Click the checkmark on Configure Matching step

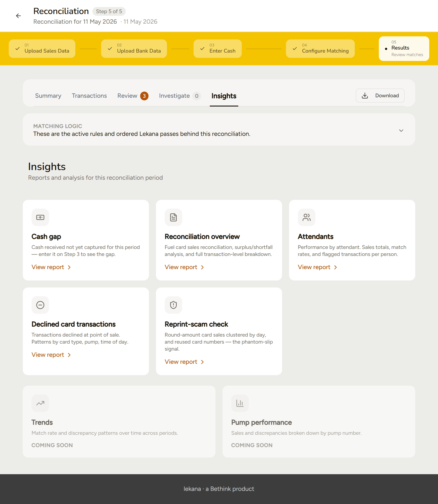point(295,49)
